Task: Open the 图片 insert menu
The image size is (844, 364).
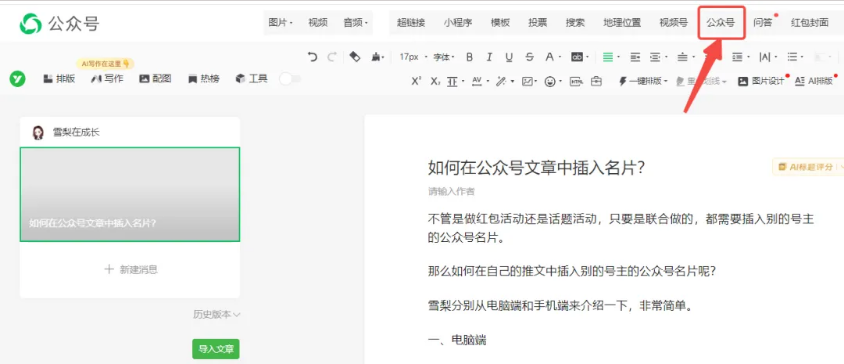Action: click(280, 23)
